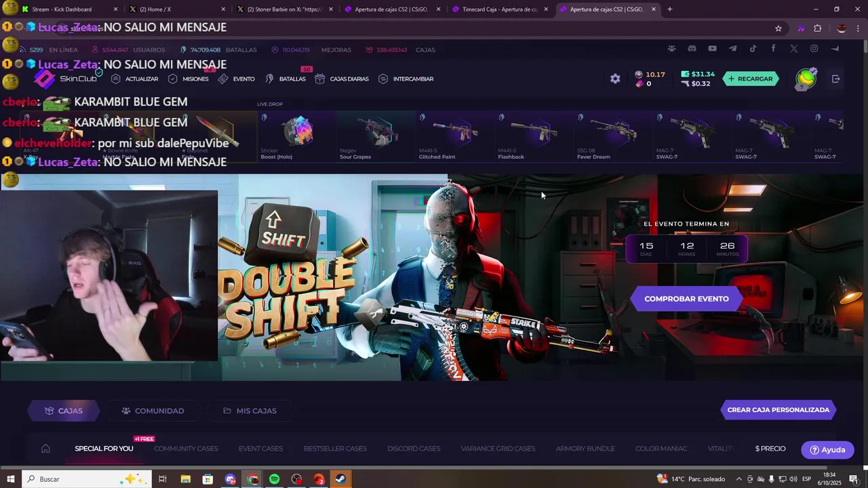Screen dimensions: 868x488
Task: Click CREAR CAJA PERSONALIZADA button
Action: click(778, 410)
